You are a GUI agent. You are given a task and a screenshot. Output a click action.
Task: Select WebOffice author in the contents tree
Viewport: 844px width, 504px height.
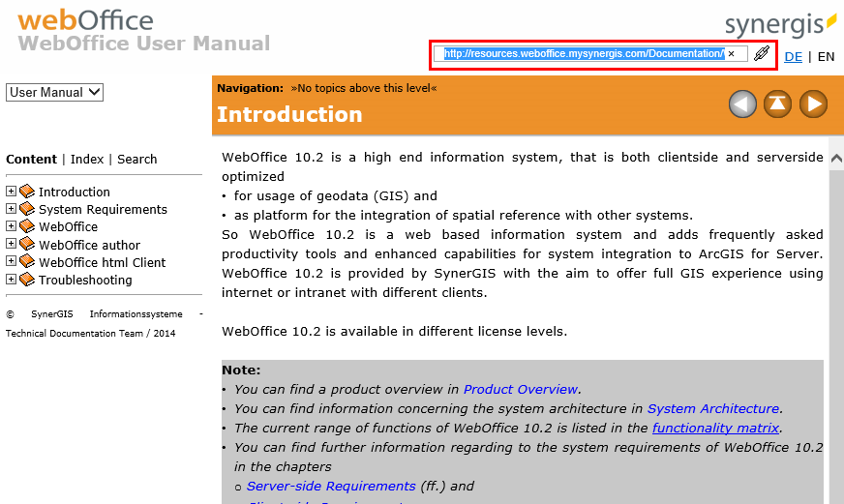tap(89, 246)
